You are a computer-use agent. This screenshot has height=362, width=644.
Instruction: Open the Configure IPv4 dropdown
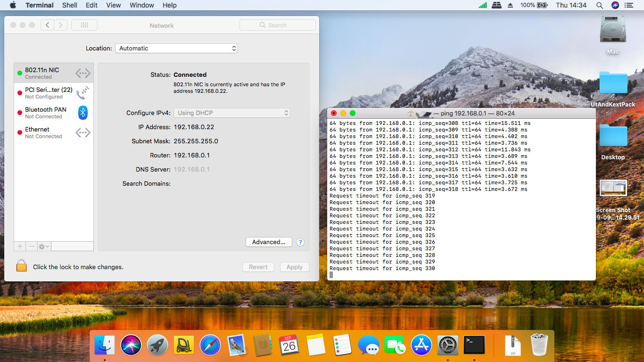[232, 113]
